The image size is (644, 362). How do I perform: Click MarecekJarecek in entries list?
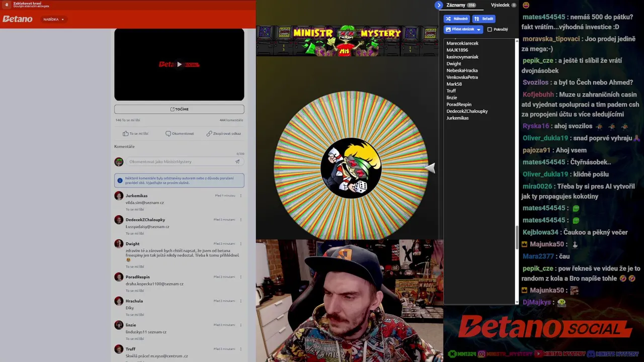[x=462, y=43]
